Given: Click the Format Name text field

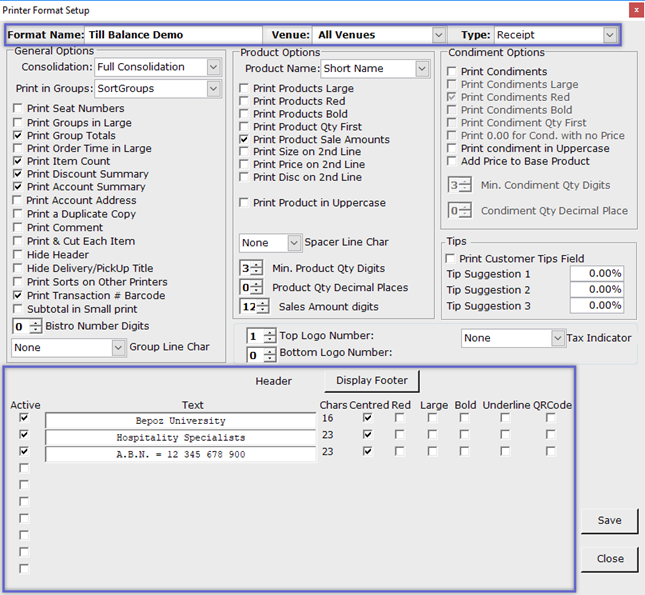Looking at the screenshot, I should pyautogui.click(x=172, y=35).
